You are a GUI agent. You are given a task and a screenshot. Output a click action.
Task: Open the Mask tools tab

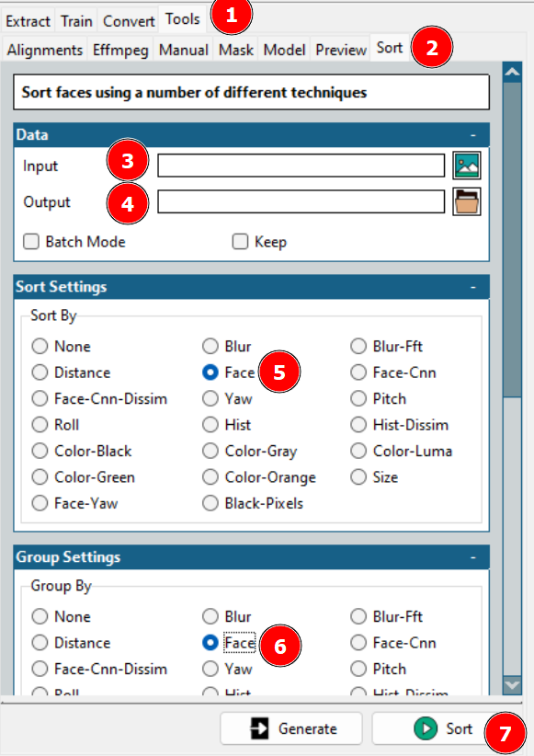(x=235, y=50)
